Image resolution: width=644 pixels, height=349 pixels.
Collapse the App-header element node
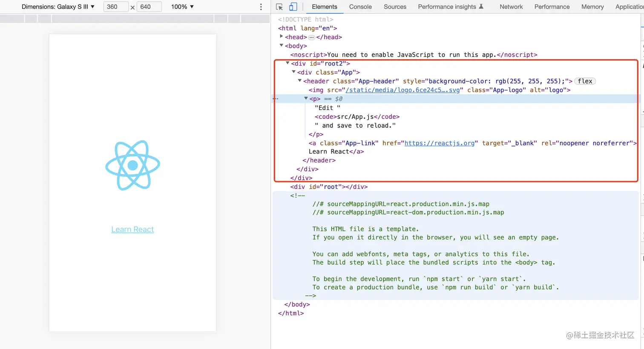(x=299, y=81)
